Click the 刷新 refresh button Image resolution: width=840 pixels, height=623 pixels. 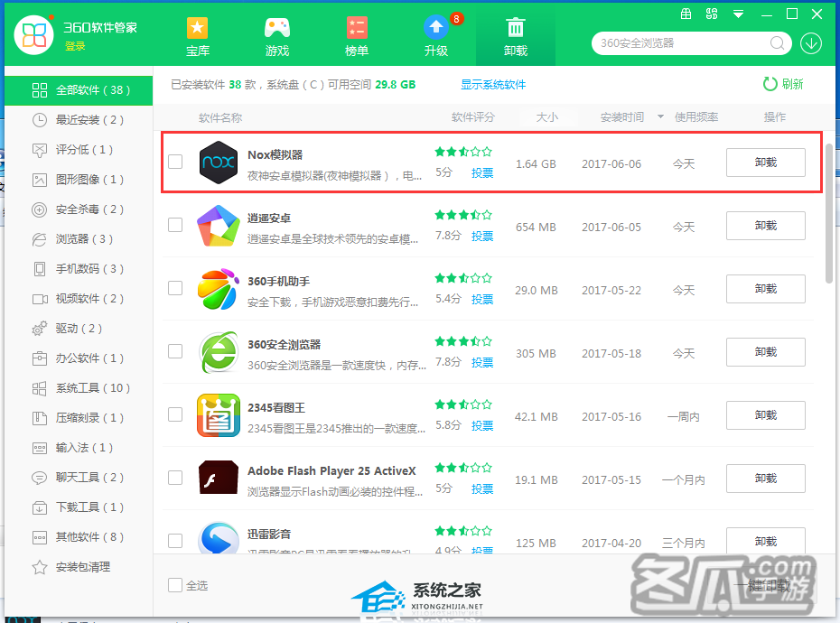tap(783, 84)
